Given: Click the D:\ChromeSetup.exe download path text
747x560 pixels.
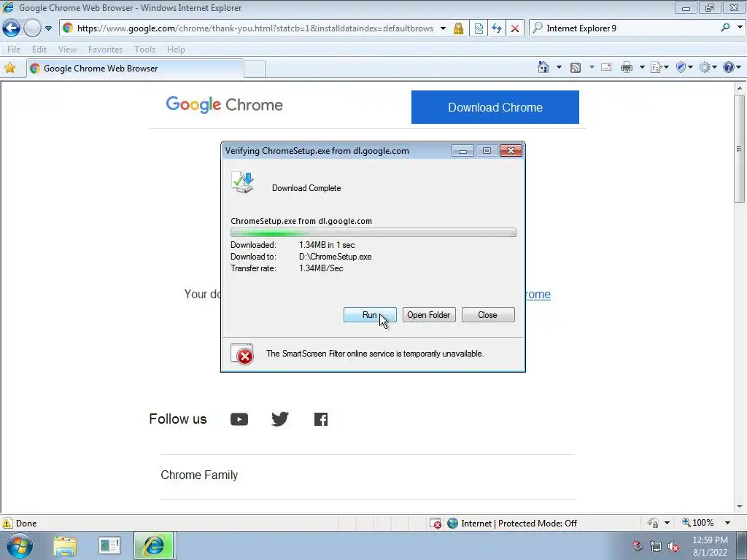Looking at the screenshot, I should [335, 257].
